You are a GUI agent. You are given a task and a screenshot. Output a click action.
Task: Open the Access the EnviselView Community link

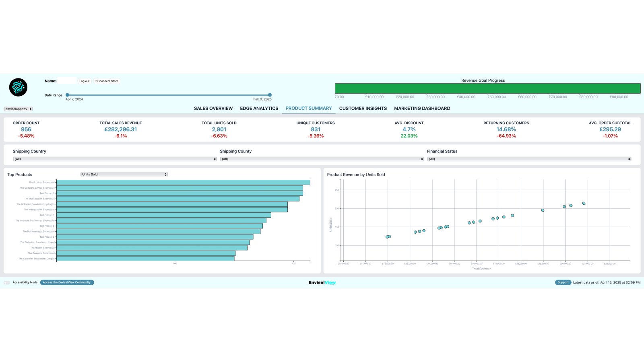coord(67,282)
